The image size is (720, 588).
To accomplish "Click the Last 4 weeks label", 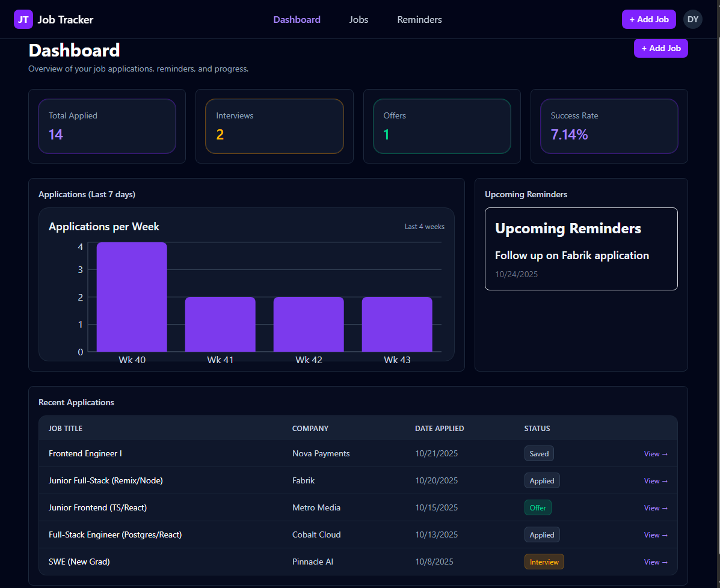I will 425,227.
